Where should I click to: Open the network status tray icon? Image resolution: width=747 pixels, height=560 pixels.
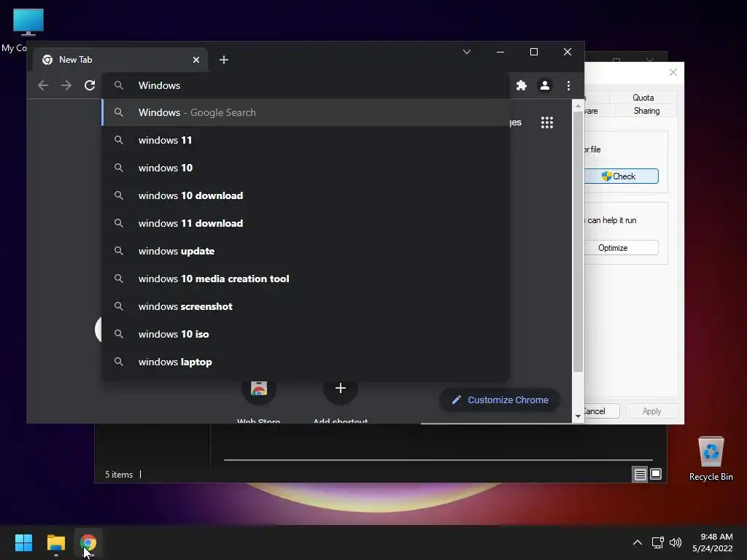pyautogui.click(x=658, y=542)
